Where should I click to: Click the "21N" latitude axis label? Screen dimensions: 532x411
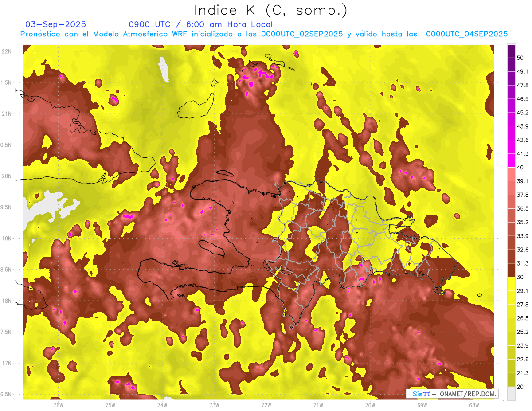[7, 114]
